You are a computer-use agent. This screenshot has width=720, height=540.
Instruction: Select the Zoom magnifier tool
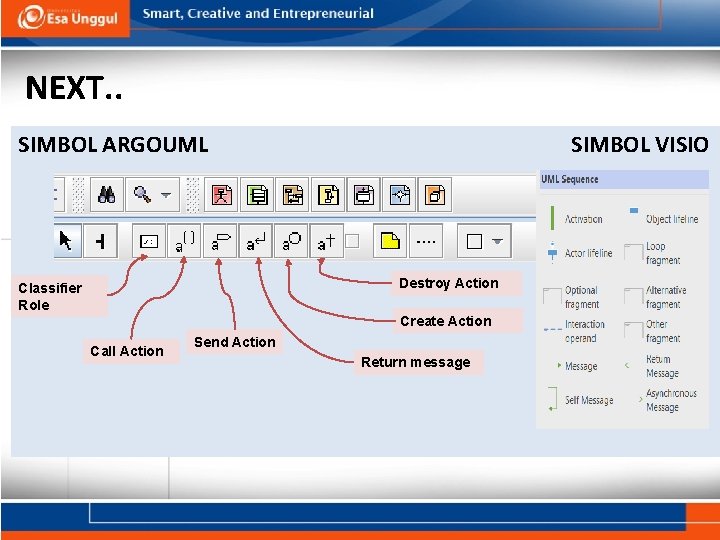tap(143, 195)
